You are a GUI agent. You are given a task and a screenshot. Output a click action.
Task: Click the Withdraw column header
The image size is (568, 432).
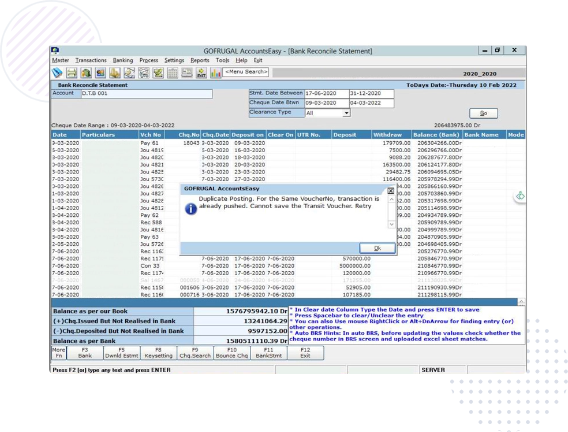391,135
